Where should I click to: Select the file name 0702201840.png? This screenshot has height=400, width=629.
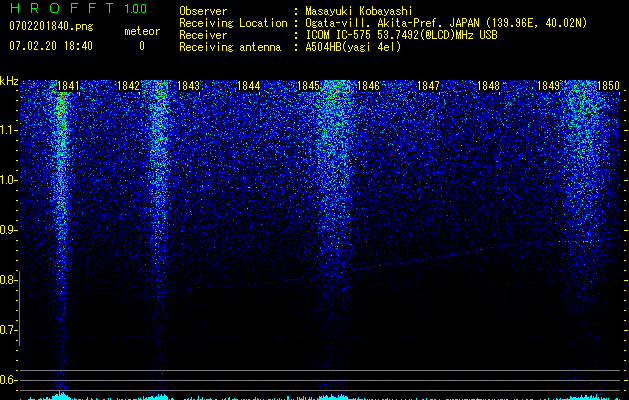pos(51,27)
